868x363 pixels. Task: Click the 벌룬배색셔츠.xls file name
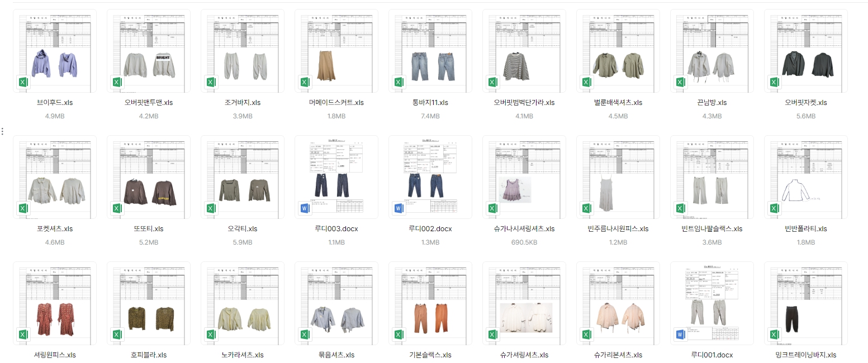click(618, 103)
